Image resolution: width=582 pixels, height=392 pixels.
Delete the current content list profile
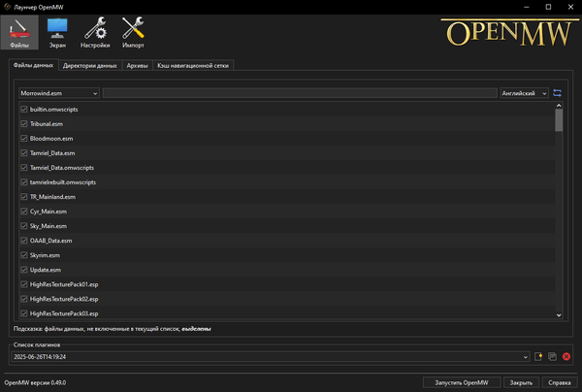[566, 357]
